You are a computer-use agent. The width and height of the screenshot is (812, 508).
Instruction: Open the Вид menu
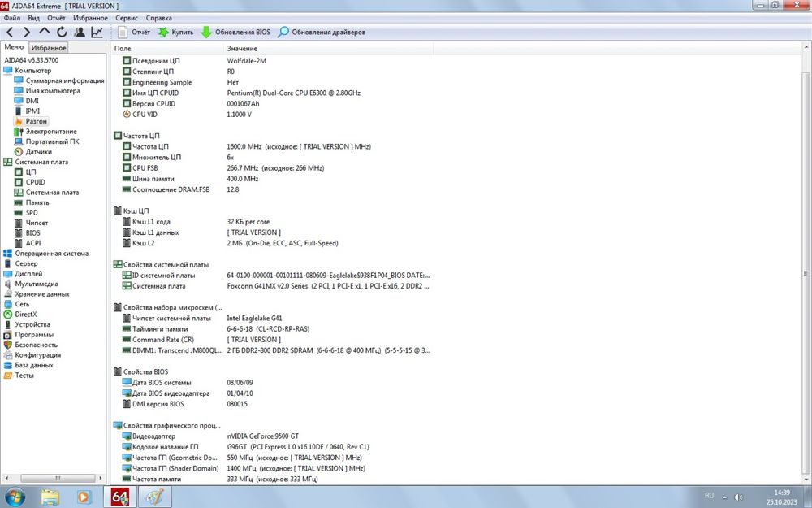click(x=33, y=18)
